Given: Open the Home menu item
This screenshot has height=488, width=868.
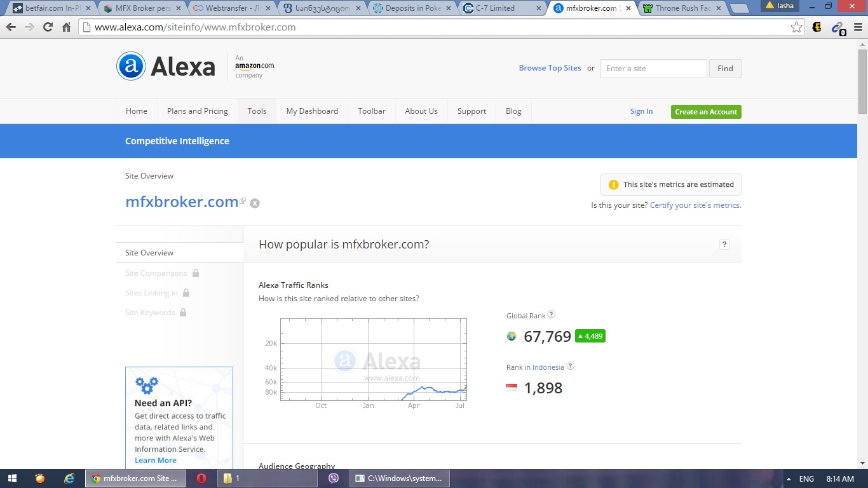Looking at the screenshot, I should (137, 111).
